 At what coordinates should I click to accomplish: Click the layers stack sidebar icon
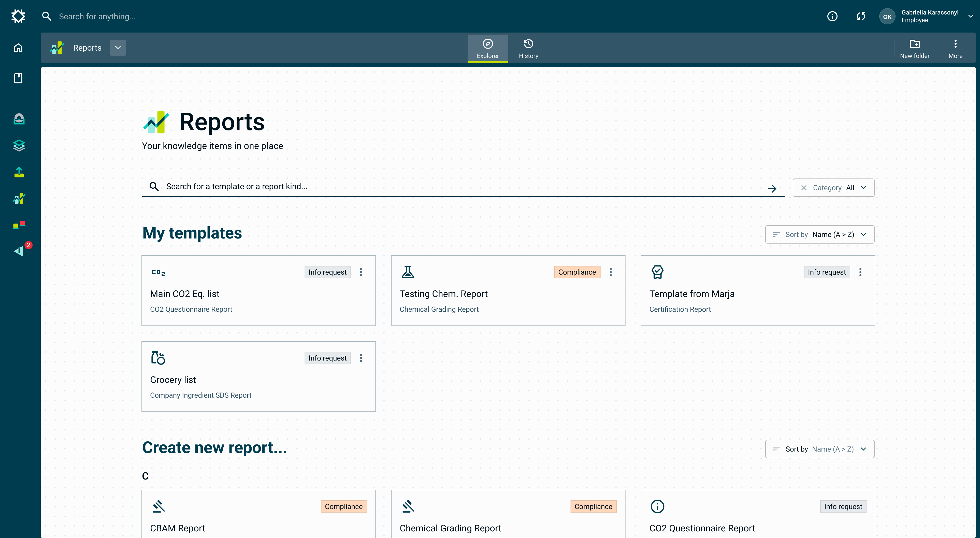[19, 146]
